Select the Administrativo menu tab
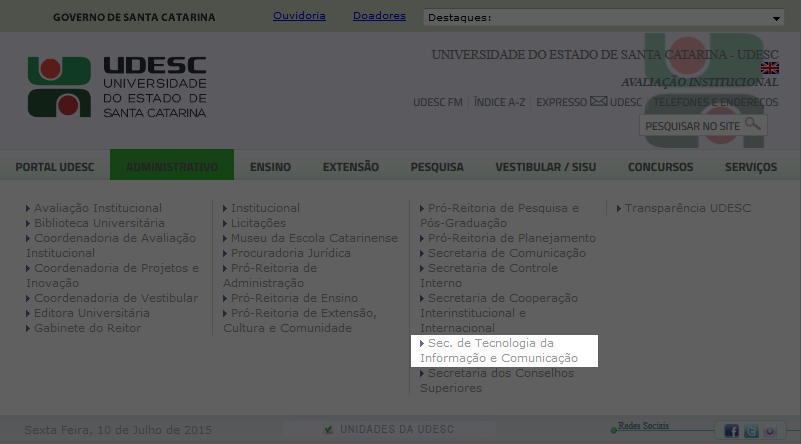Image resolution: width=801 pixels, height=444 pixels. 172,165
